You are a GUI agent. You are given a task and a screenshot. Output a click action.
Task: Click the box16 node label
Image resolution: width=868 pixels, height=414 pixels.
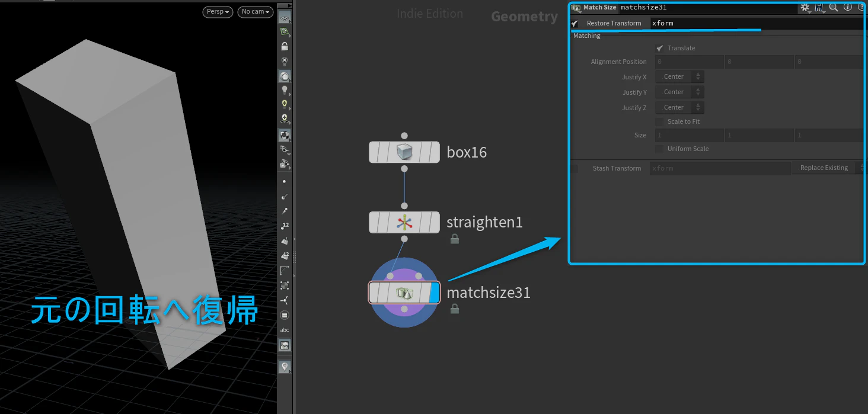[467, 152]
